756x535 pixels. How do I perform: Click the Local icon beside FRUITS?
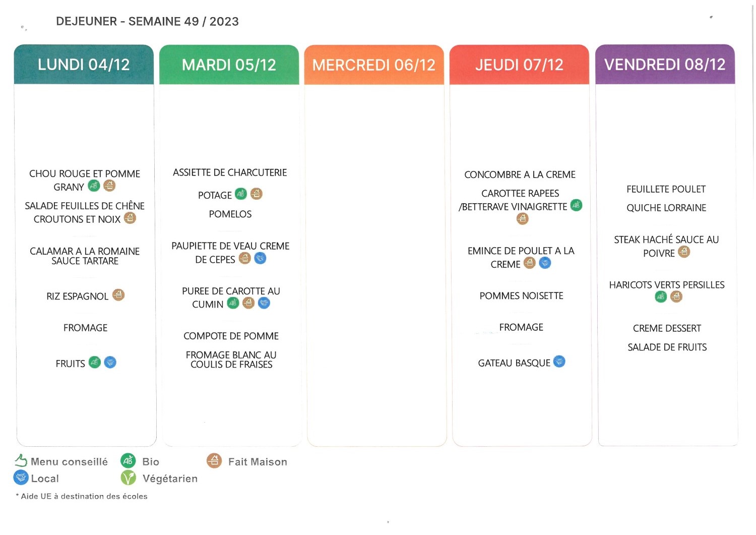(x=110, y=362)
